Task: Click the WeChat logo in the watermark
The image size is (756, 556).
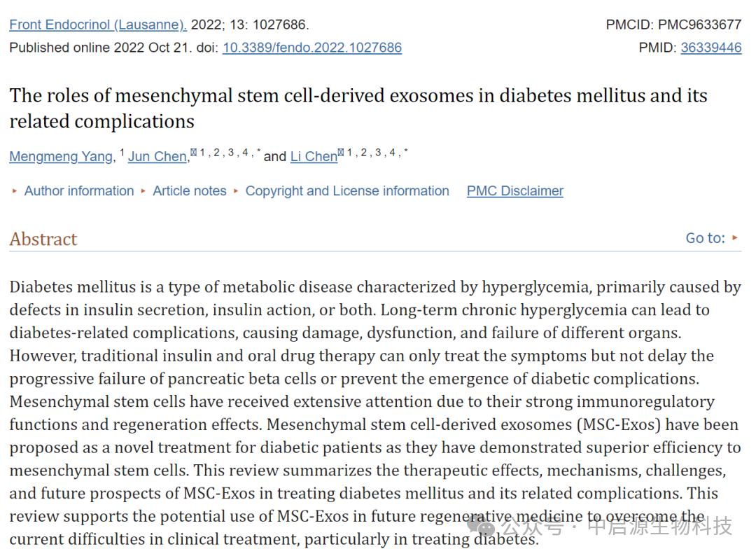Action: 483,525
